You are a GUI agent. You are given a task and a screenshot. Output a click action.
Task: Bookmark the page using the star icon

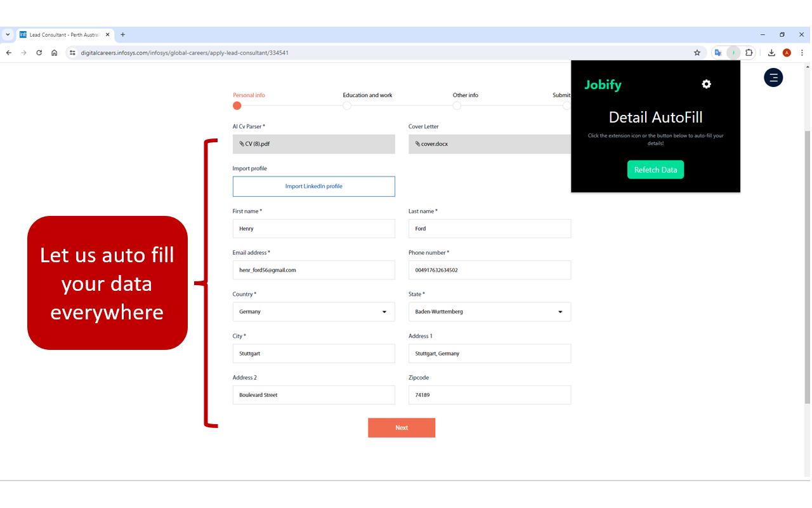697,53
